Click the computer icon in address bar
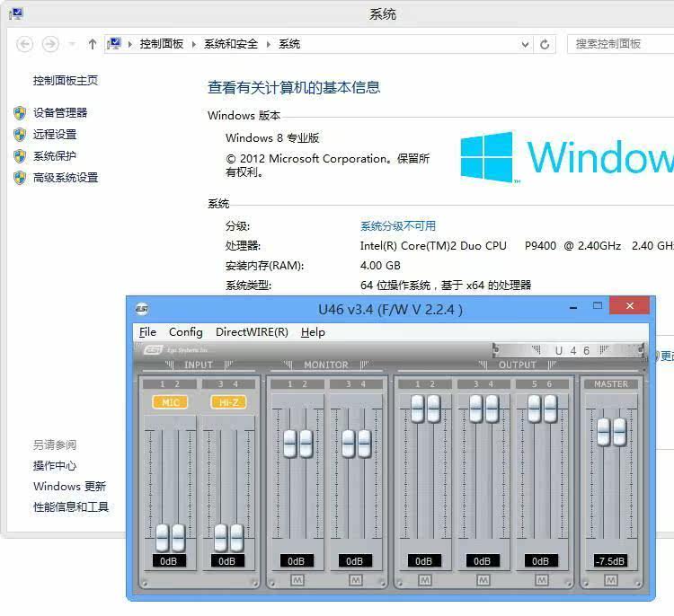The image size is (674, 616). (114, 43)
